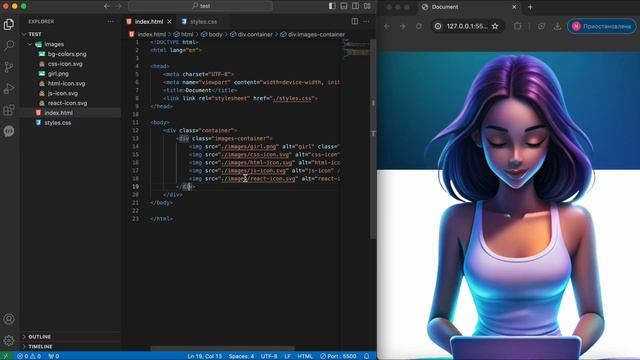
Task: Click the browser address bar 127.0.0.1
Action: click(467, 26)
